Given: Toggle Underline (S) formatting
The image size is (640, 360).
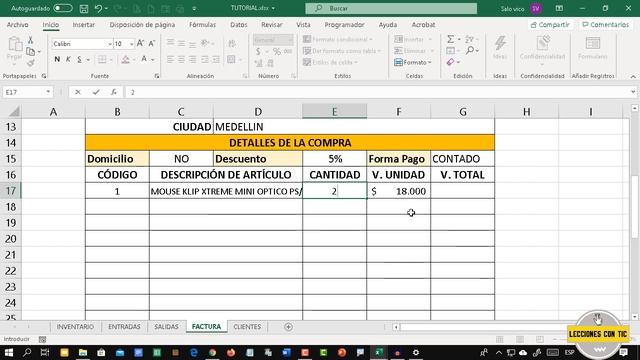Looking at the screenshot, I should (79, 60).
